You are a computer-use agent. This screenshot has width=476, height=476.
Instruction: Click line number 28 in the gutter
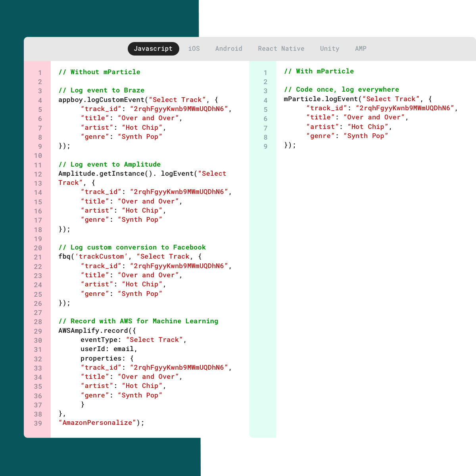pyautogui.click(x=38, y=322)
